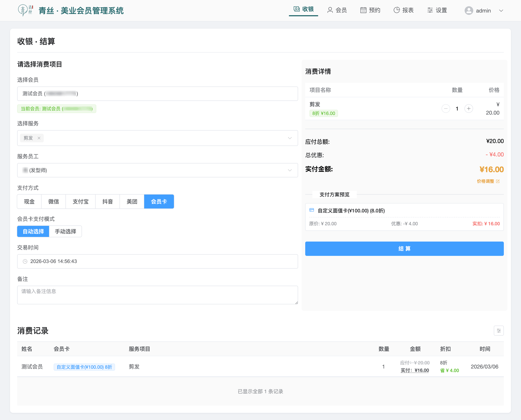Click the 时间 column header
Screen dimensions: 521x420
(485, 349)
